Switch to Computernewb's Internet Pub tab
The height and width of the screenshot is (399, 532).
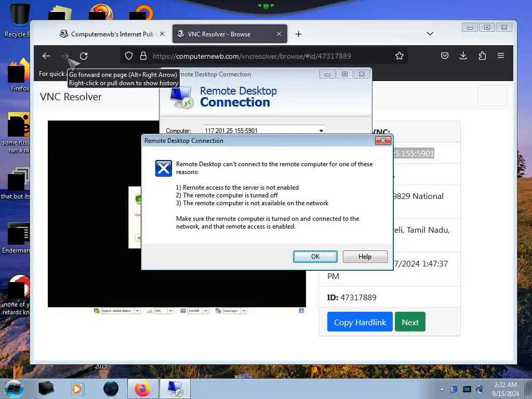tap(112, 34)
